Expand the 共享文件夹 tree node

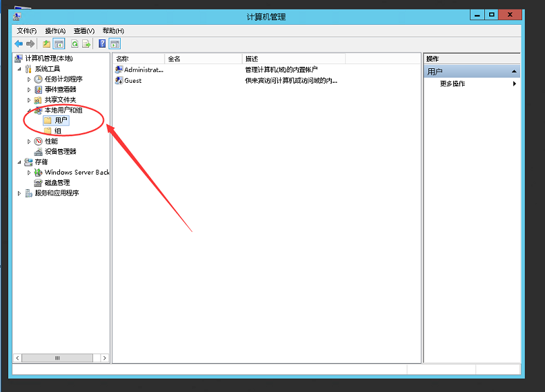point(29,100)
